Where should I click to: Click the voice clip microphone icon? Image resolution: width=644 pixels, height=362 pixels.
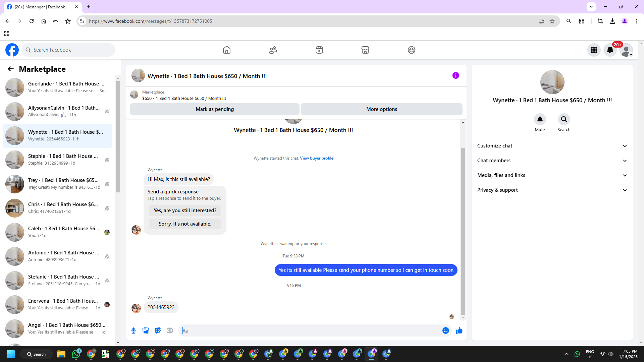point(133,330)
